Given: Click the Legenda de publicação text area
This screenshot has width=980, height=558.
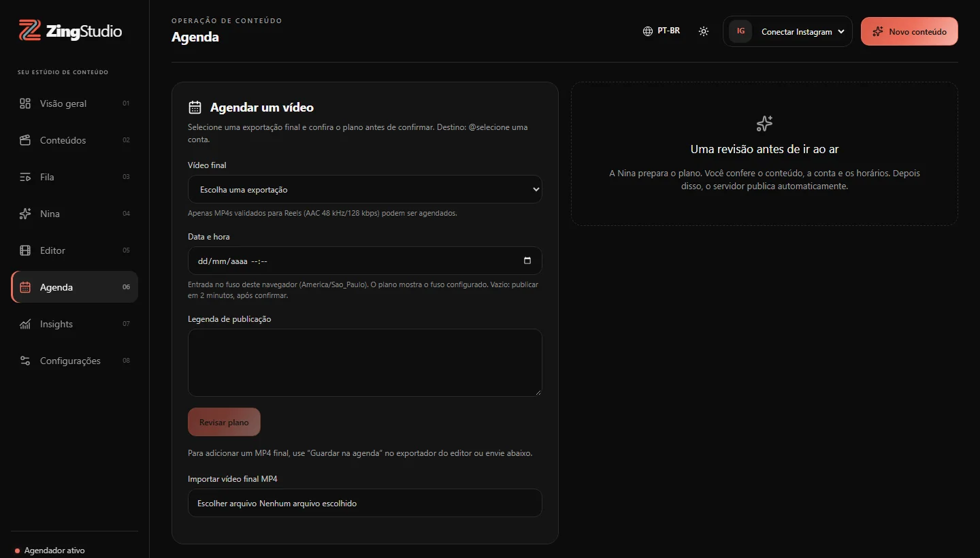Looking at the screenshot, I should pyautogui.click(x=365, y=363).
